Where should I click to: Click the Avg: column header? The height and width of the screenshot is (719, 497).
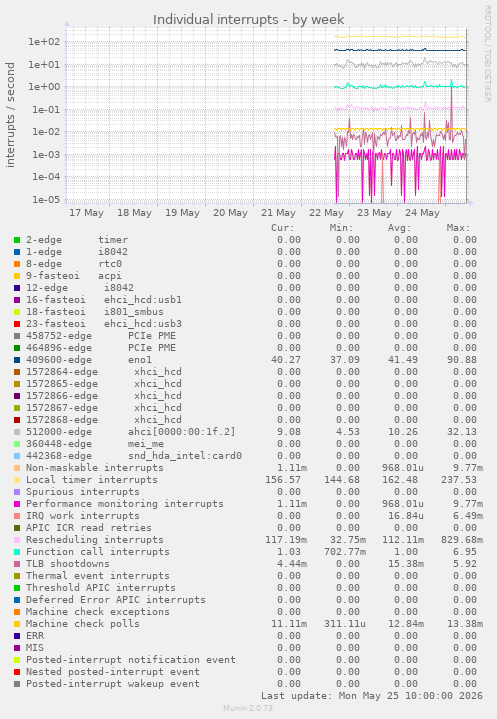point(399,228)
